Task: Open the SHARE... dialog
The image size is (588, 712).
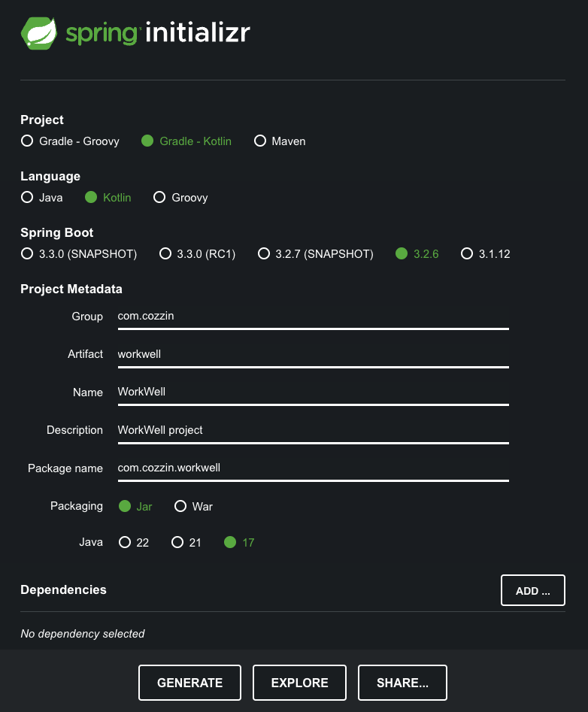Action: coord(402,683)
